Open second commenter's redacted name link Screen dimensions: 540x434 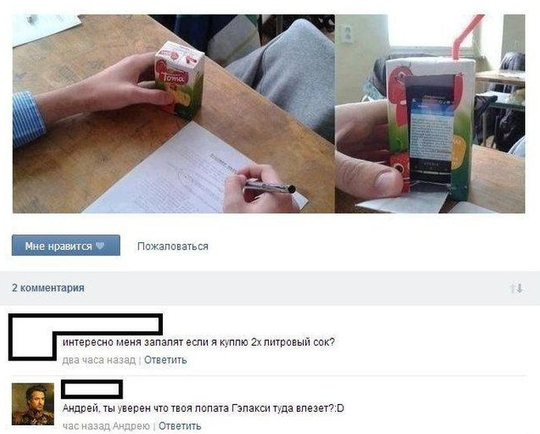pyautogui.click(x=92, y=389)
